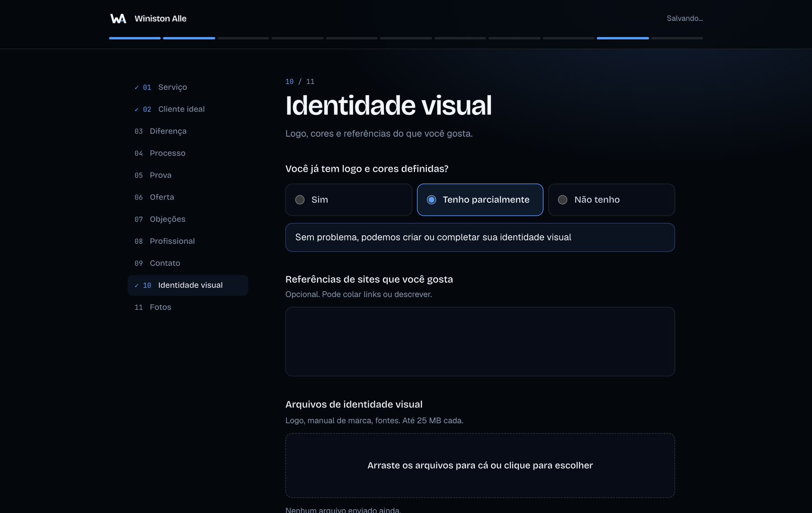Go to step 09 Contato
812x513 pixels.
[x=188, y=263]
